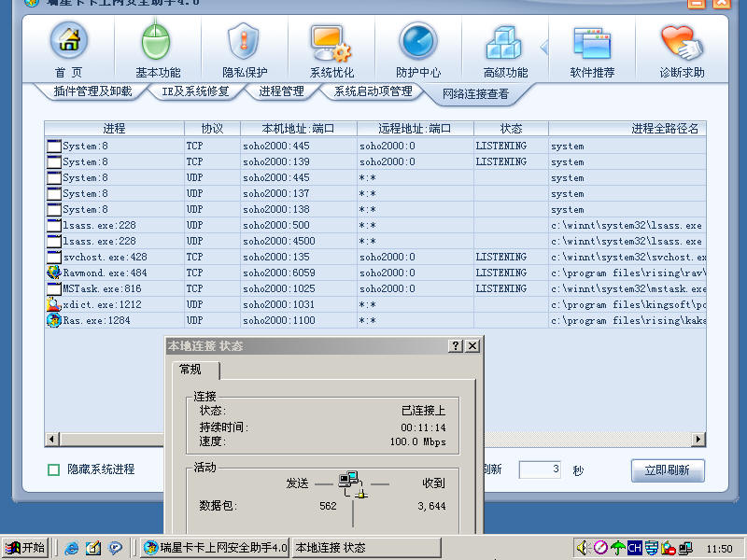The width and height of the screenshot is (747, 560).
Task: Open the 系统启动项管理 tab
Action: (373, 91)
